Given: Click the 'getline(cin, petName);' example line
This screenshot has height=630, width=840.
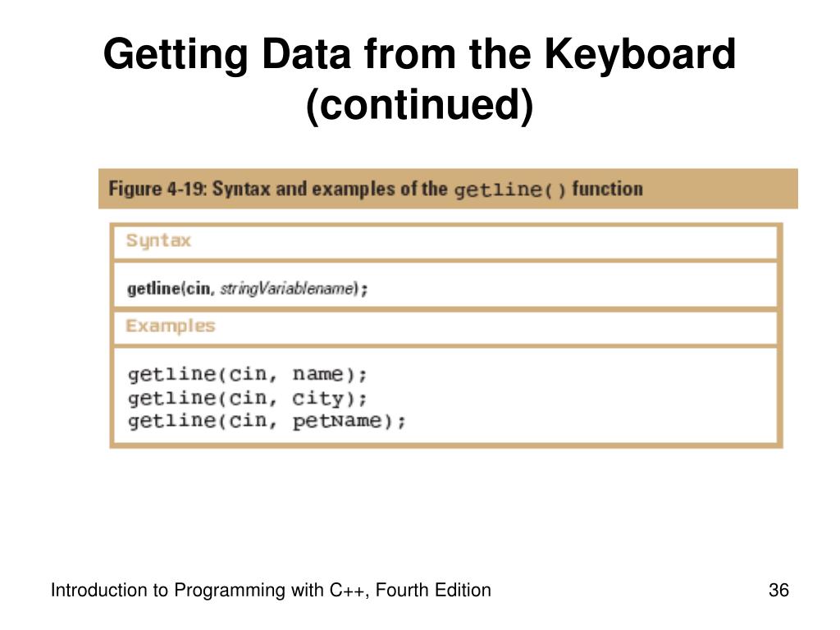Looking at the screenshot, I should [267, 421].
